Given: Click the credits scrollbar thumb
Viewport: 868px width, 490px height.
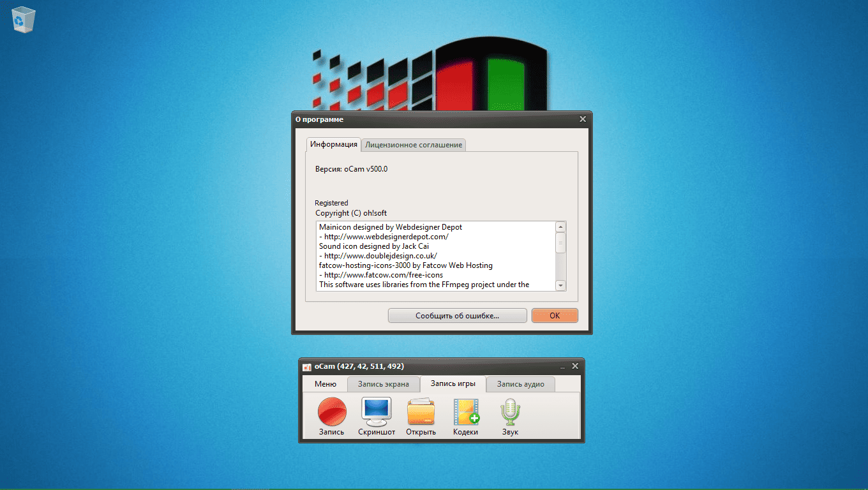Looking at the screenshot, I should [x=560, y=242].
